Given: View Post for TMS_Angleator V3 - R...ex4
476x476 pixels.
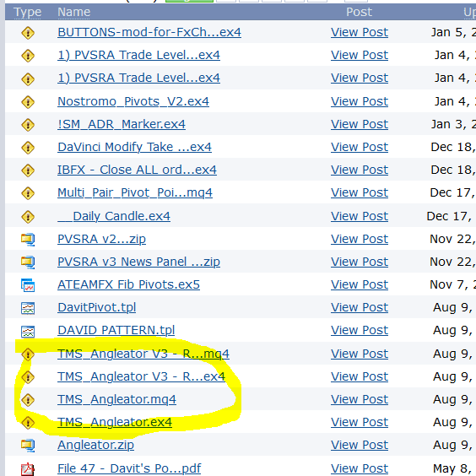Looking at the screenshot, I should point(360,376).
